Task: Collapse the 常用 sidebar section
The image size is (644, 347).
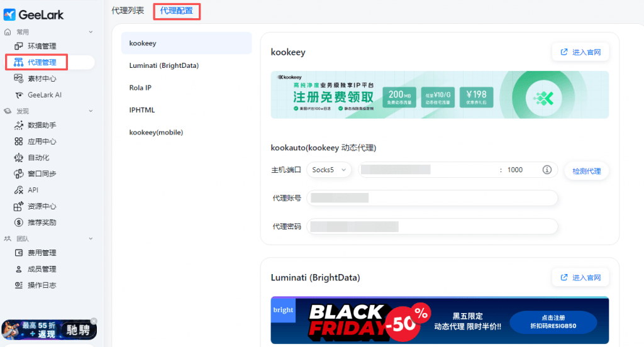Action: click(x=91, y=32)
